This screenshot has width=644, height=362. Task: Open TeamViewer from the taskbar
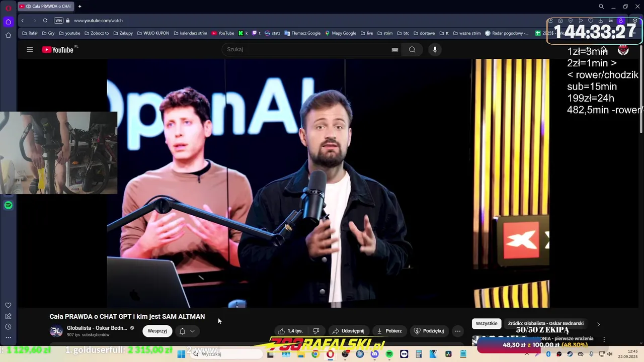tap(404, 354)
